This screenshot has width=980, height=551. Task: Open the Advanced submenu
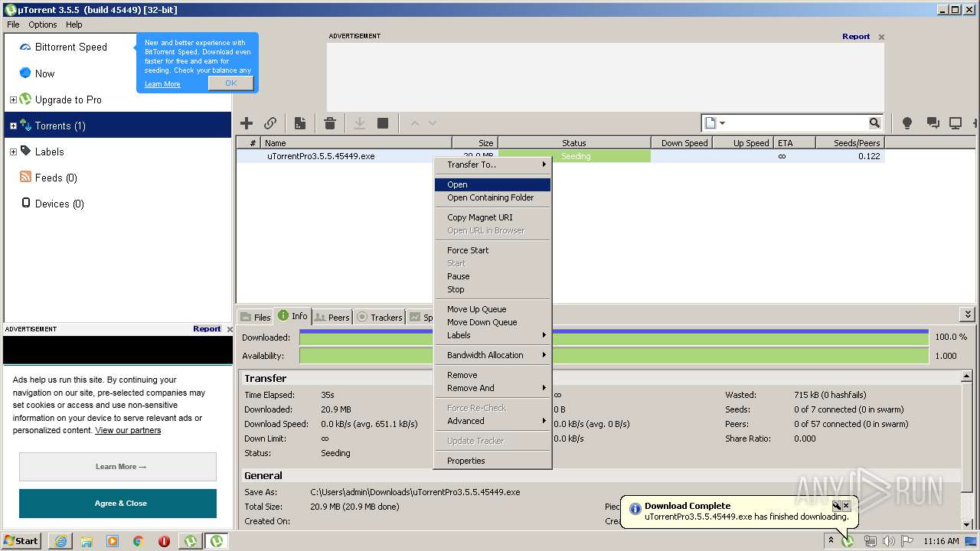coord(492,421)
